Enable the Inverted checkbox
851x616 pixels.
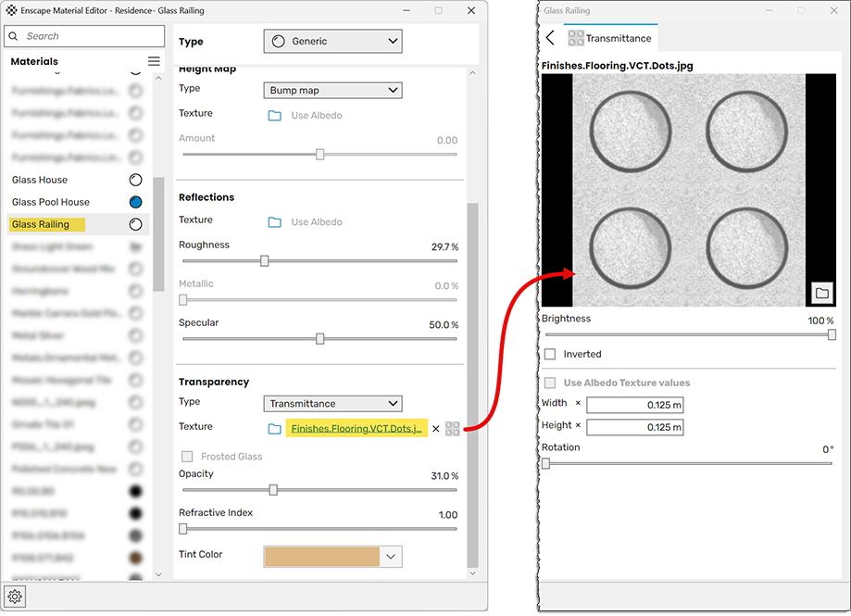click(551, 354)
